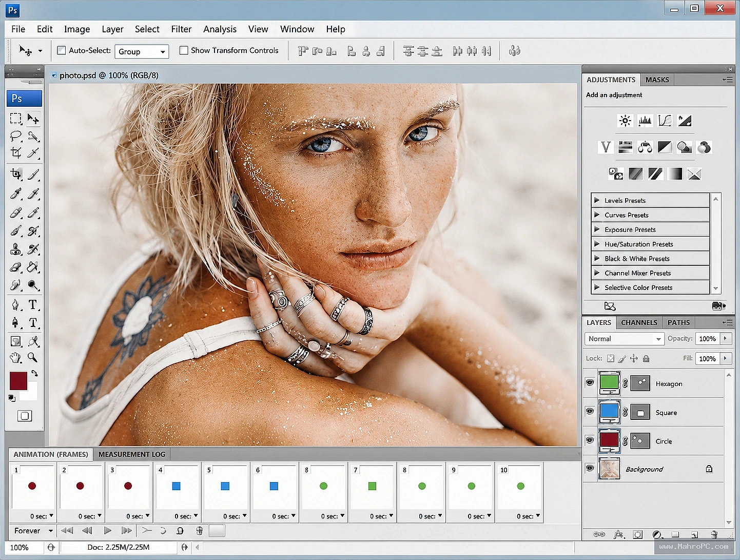This screenshot has height=560, width=740.
Task: Hide the Background layer
Action: click(590, 468)
